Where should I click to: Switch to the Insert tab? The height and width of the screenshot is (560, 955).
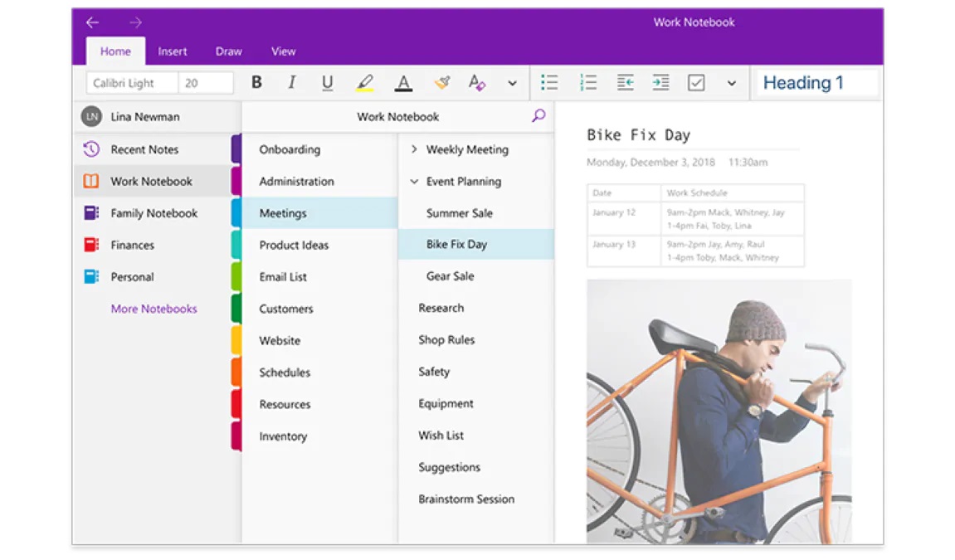tap(173, 51)
